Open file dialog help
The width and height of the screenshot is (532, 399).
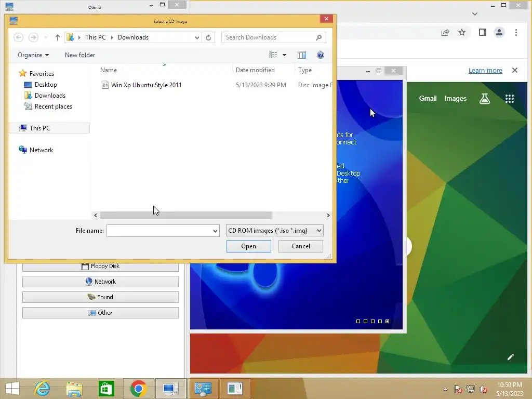(x=320, y=55)
